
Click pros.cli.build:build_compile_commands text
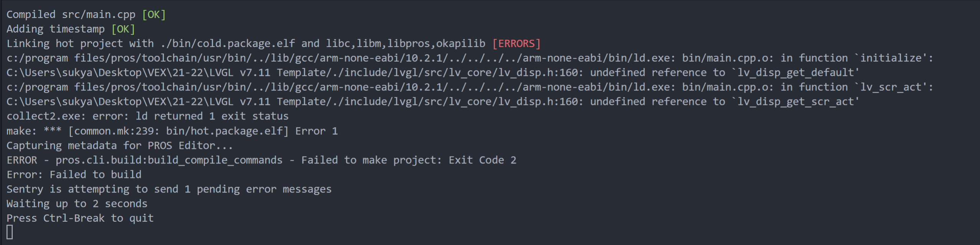tap(169, 160)
